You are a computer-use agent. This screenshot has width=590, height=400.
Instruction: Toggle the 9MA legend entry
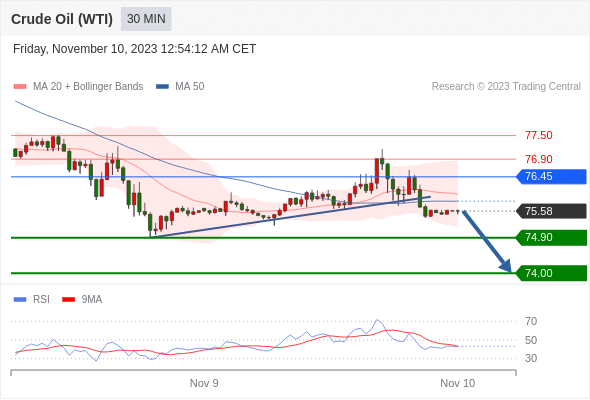coord(82,300)
